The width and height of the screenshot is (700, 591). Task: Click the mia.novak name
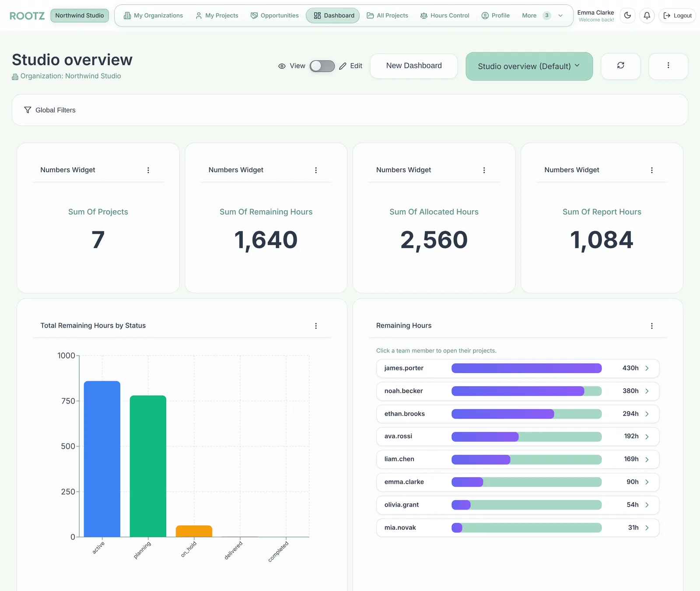400,528
